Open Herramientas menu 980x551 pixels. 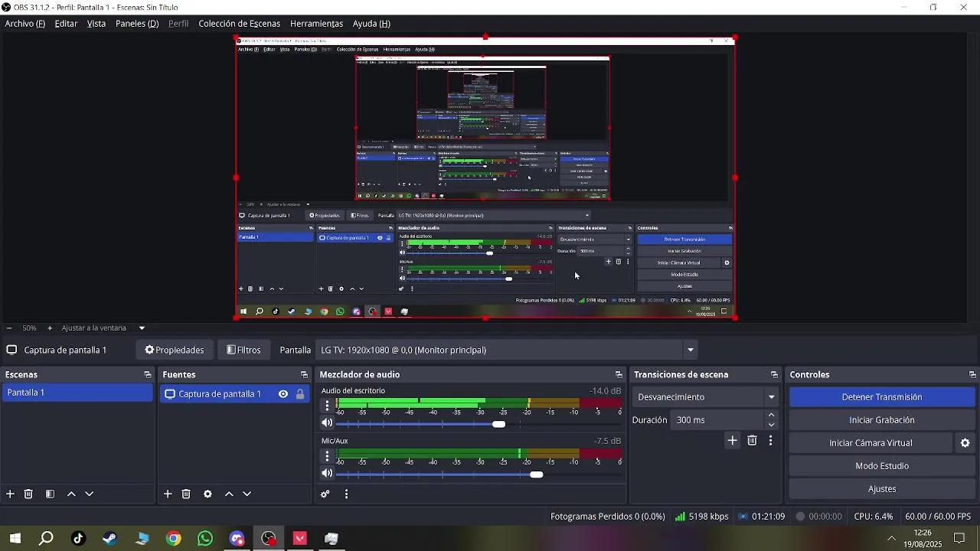316,24
